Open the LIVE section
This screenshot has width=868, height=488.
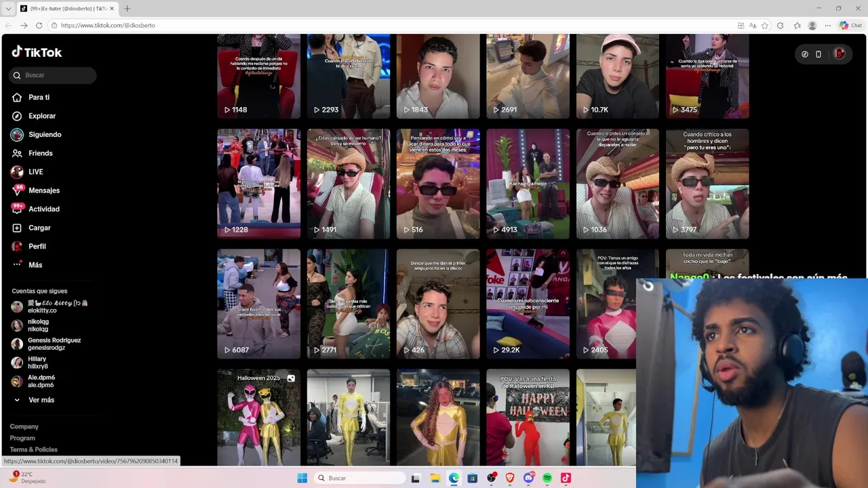(28, 171)
